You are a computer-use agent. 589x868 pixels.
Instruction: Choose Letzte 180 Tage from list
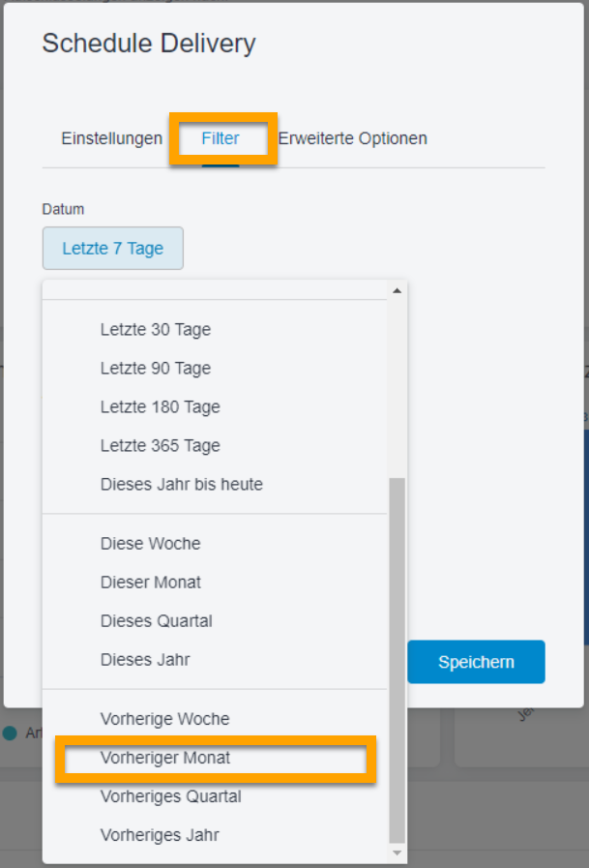160,407
